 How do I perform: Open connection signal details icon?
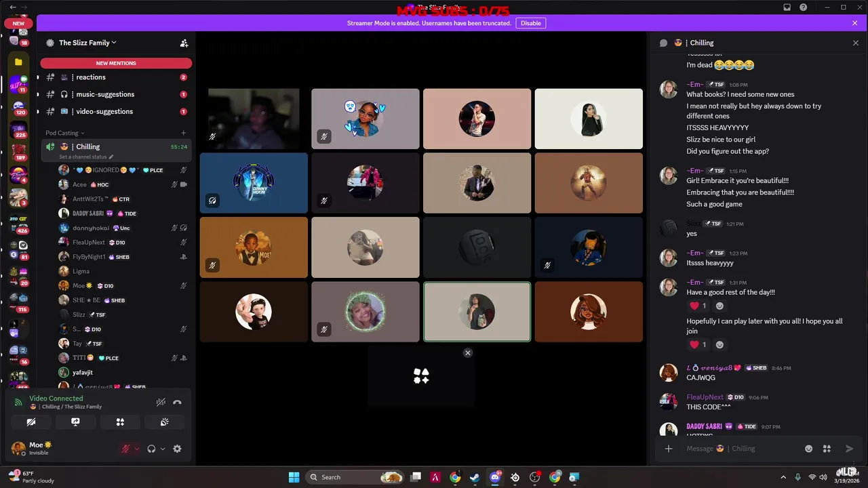18,402
